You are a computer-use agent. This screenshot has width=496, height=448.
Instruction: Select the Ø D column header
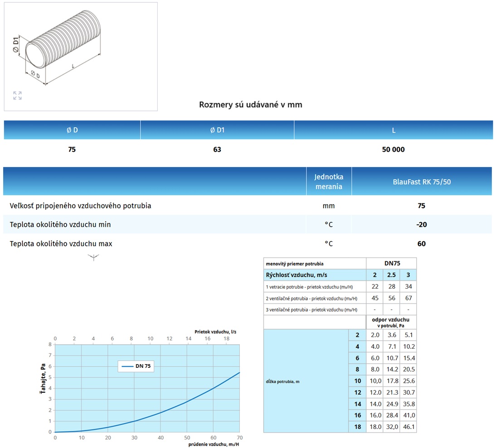[72, 130]
